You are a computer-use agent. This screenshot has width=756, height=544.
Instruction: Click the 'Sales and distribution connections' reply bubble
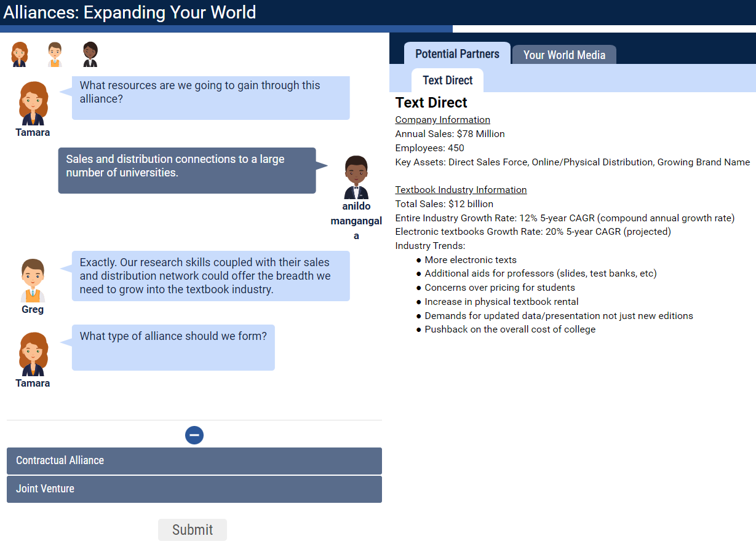coord(187,170)
